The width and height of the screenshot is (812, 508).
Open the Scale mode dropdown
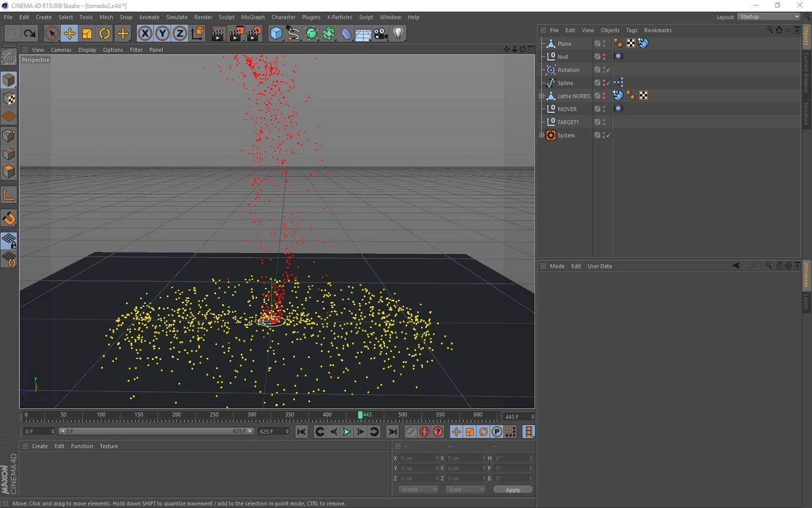pos(465,489)
